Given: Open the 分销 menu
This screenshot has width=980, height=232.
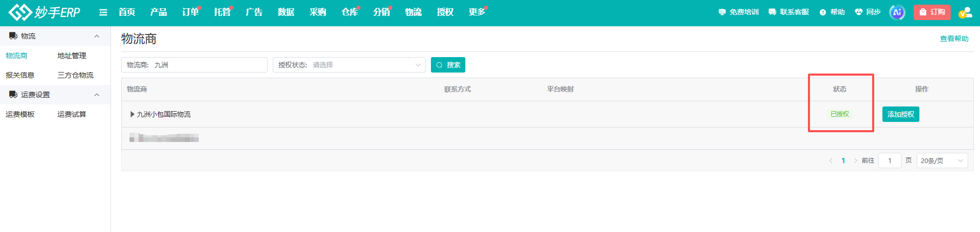Looking at the screenshot, I should (x=382, y=12).
